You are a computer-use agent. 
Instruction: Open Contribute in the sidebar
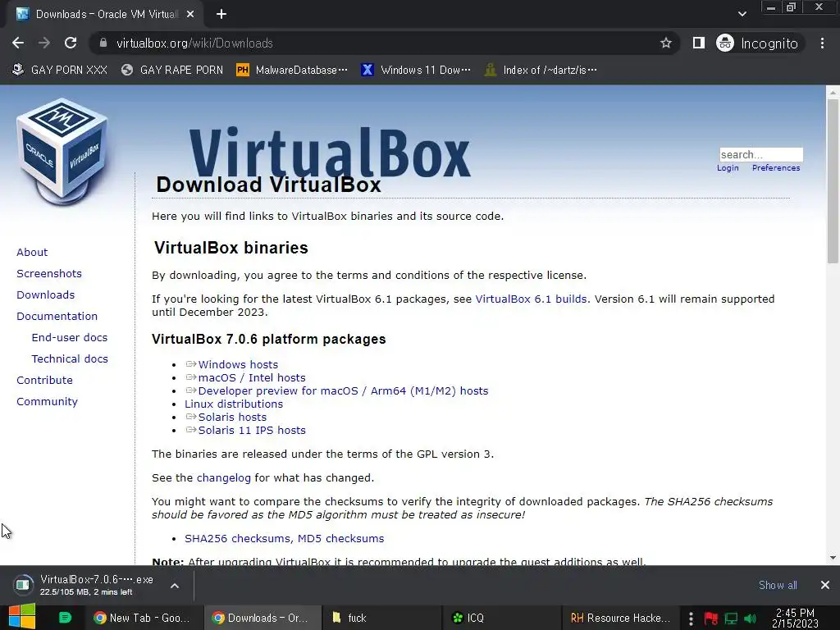click(44, 381)
